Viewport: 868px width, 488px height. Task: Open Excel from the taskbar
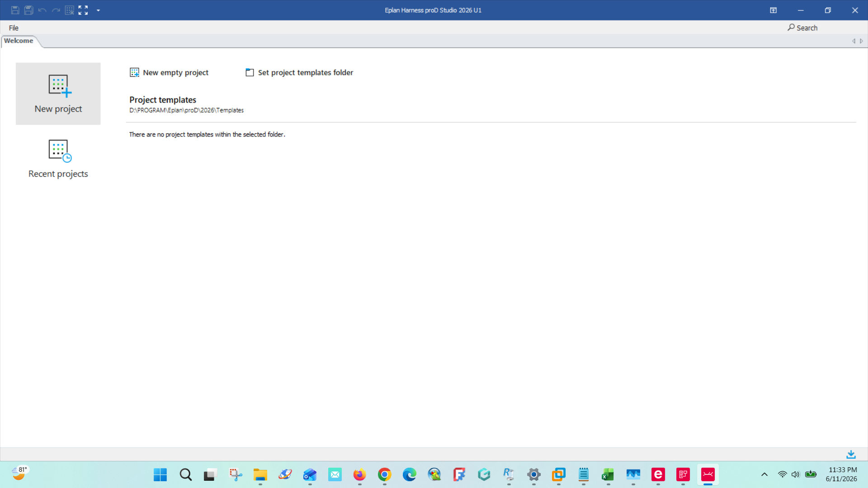[x=608, y=475]
